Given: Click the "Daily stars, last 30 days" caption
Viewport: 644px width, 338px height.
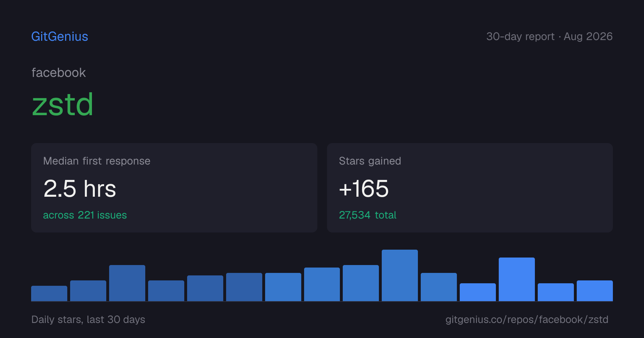Looking at the screenshot, I should [x=88, y=319].
